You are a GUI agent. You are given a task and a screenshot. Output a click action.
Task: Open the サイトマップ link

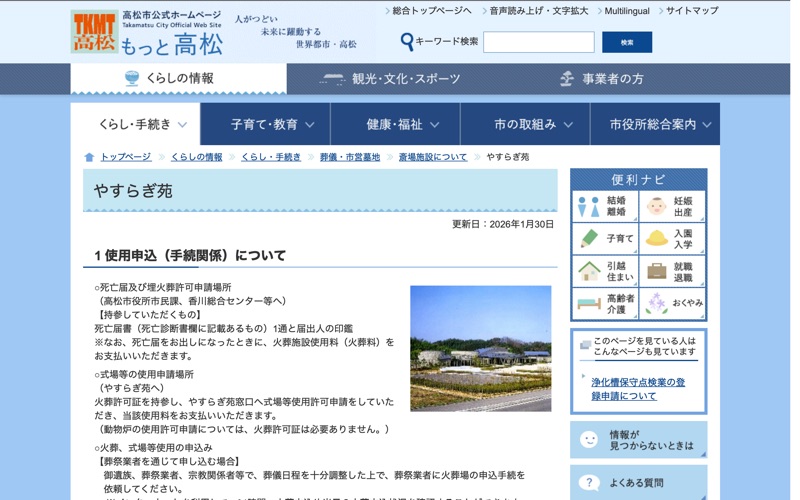(692, 11)
